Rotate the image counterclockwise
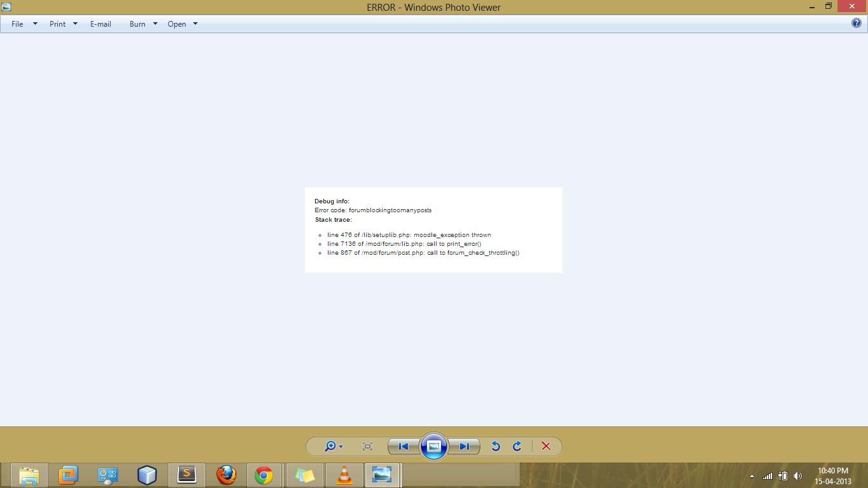The width and height of the screenshot is (868, 488). click(x=496, y=447)
